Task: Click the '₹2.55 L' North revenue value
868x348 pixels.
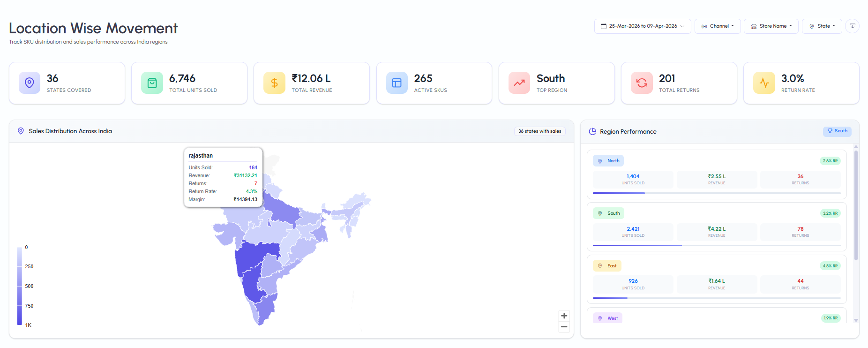Action: [717, 176]
